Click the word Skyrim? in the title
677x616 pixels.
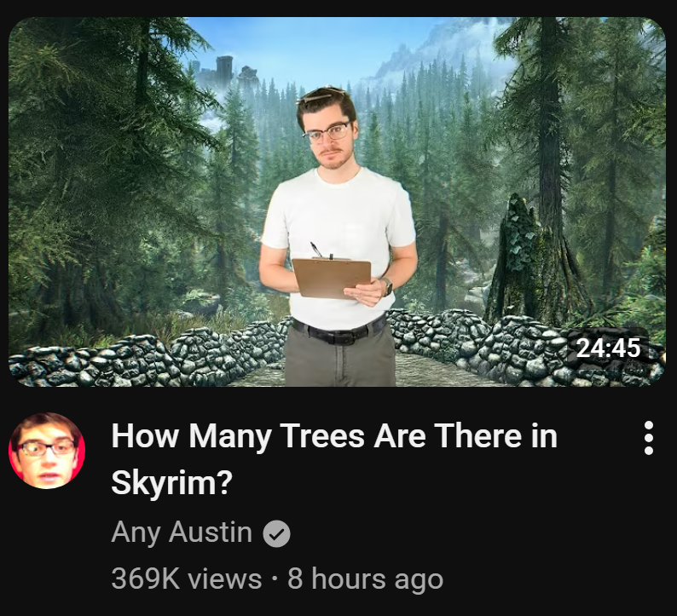(172, 482)
